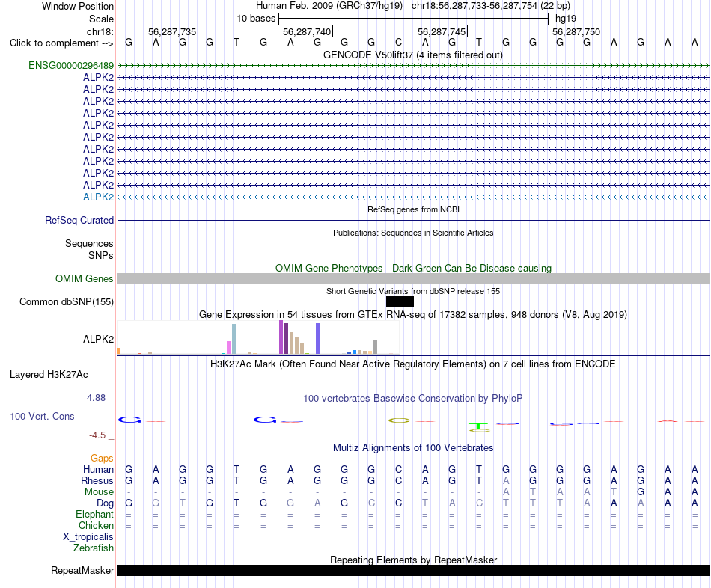This screenshot has height=588, width=711.
Task: Click the green T in PhyloP logo
Action: (479, 426)
